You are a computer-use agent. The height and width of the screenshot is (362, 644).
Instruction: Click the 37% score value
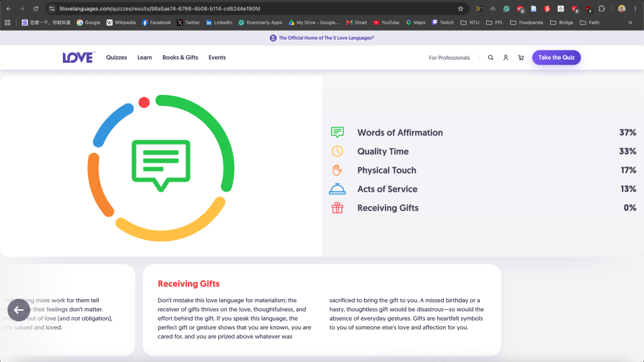pyautogui.click(x=628, y=133)
